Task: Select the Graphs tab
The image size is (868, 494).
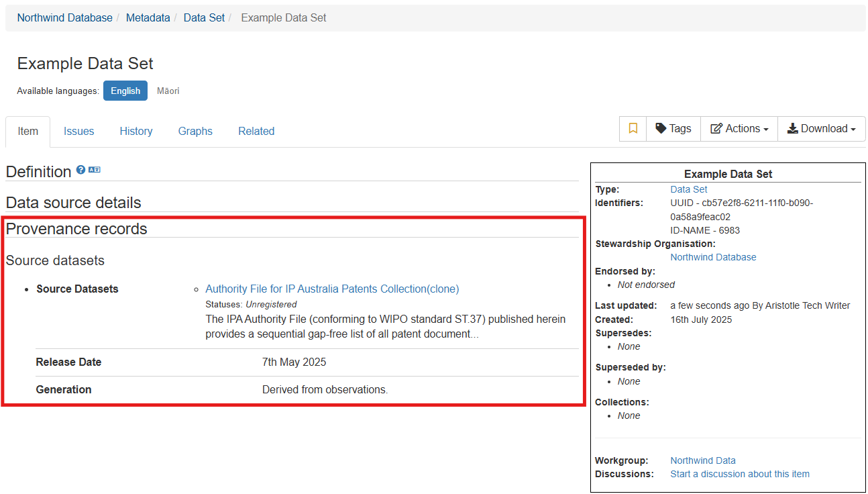Action: click(x=195, y=132)
